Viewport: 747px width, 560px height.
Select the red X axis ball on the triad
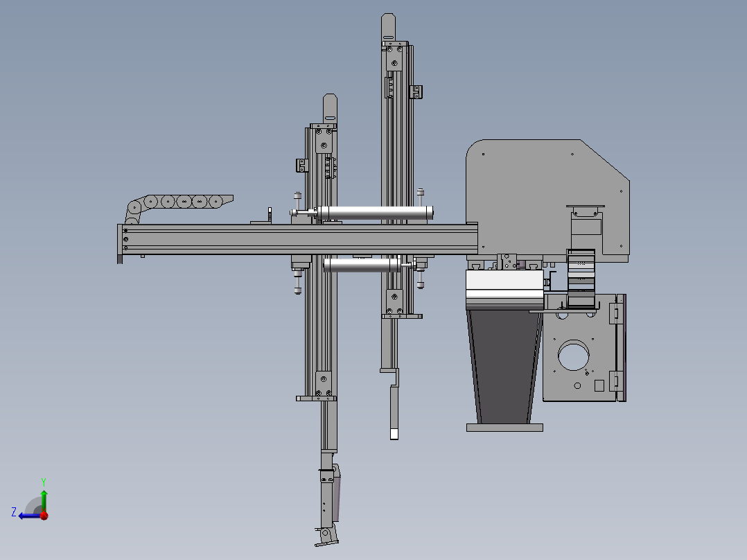tap(44, 515)
